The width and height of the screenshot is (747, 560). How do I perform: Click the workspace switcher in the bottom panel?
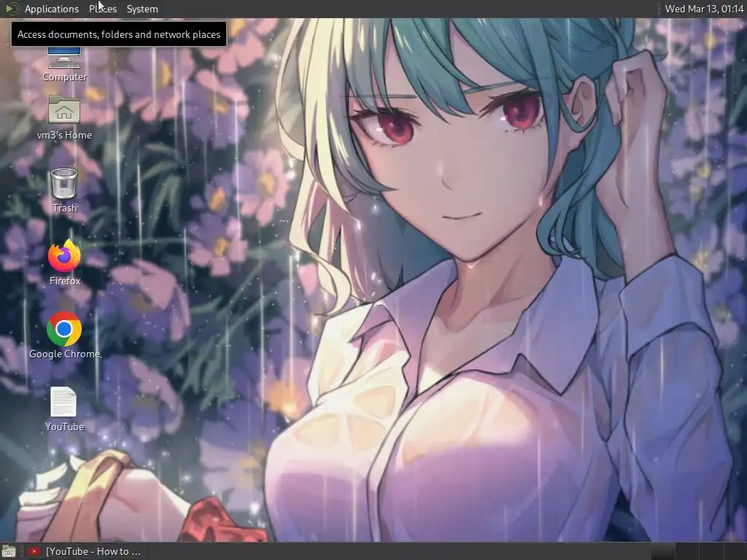point(698,551)
